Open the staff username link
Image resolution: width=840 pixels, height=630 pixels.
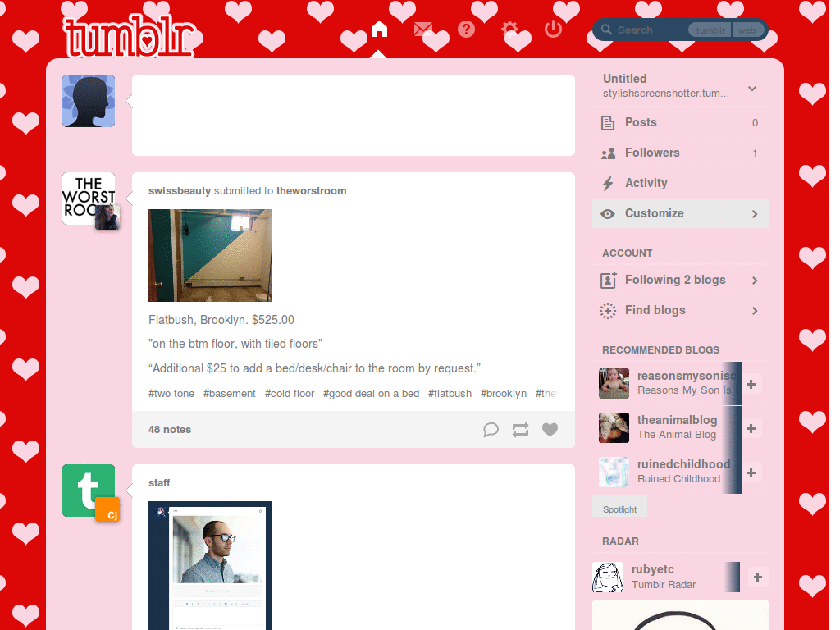159,483
